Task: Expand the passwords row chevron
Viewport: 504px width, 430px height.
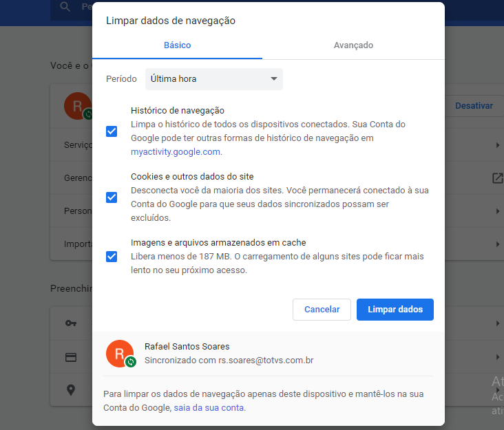Action: pos(498,323)
